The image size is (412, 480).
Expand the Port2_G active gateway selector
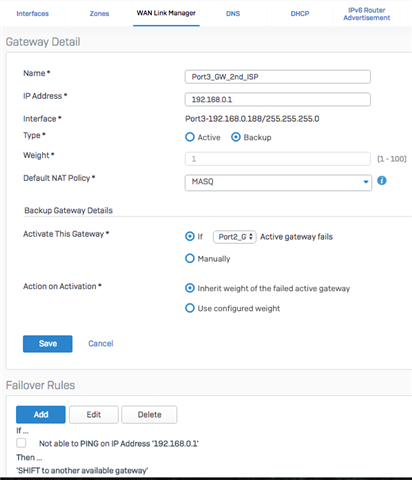(235, 237)
